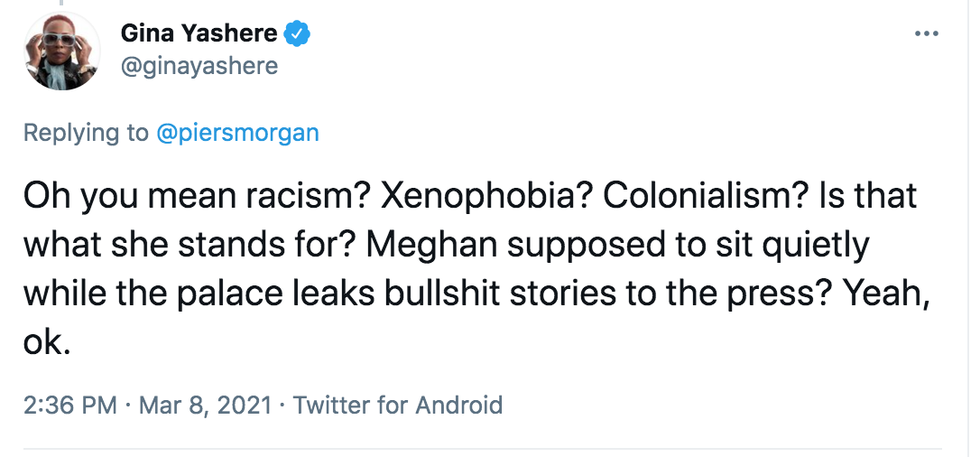Click the 2:36 PM timestamp
Viewport: 980px width, 457px height.
tap(70, 405)
